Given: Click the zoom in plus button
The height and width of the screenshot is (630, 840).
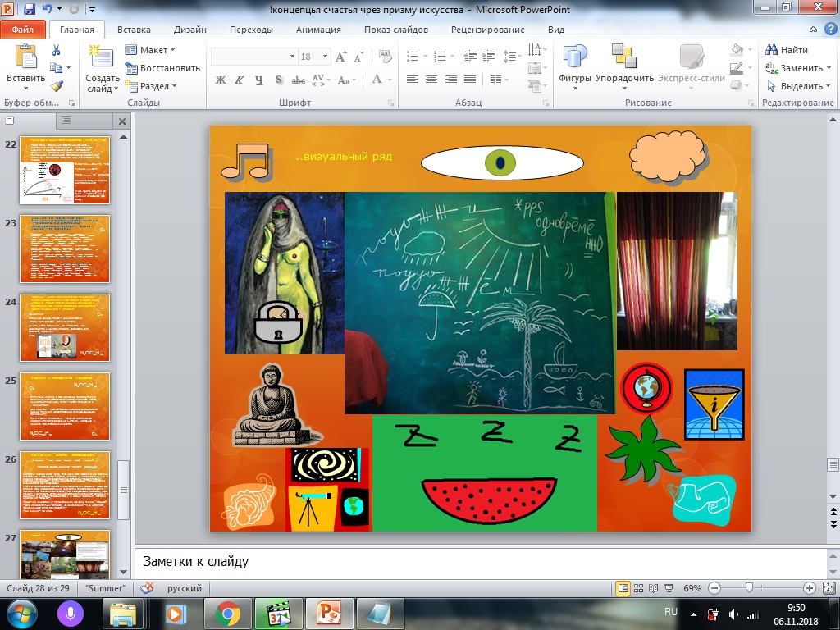Looking at the screenshot, I should [810, 588].
